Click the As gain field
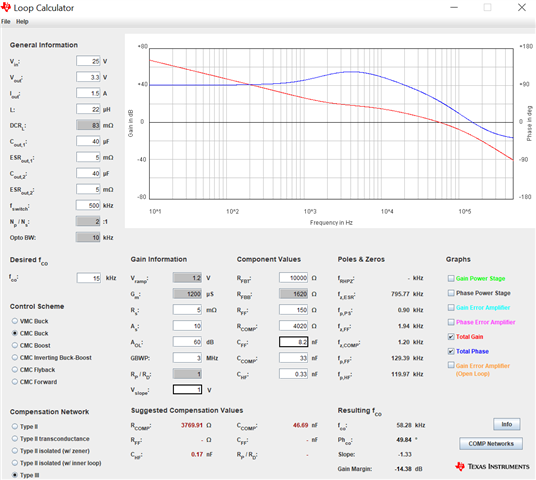The height and width of the screenshot is (480, 536). 187,326
